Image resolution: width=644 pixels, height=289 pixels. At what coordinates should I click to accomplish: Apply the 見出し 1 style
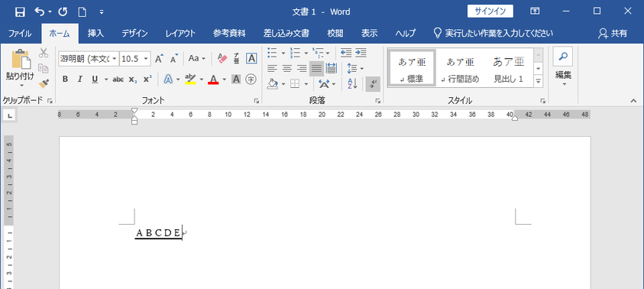click(509, 67)
